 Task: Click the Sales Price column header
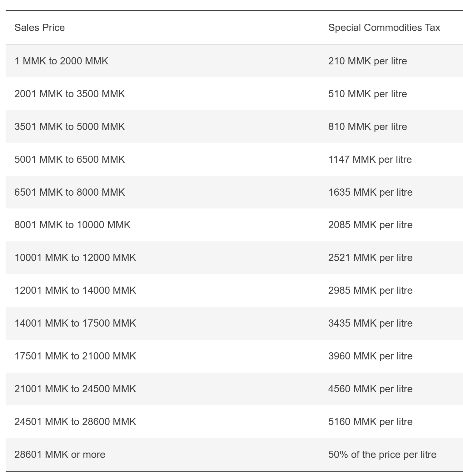click(39, 28)
